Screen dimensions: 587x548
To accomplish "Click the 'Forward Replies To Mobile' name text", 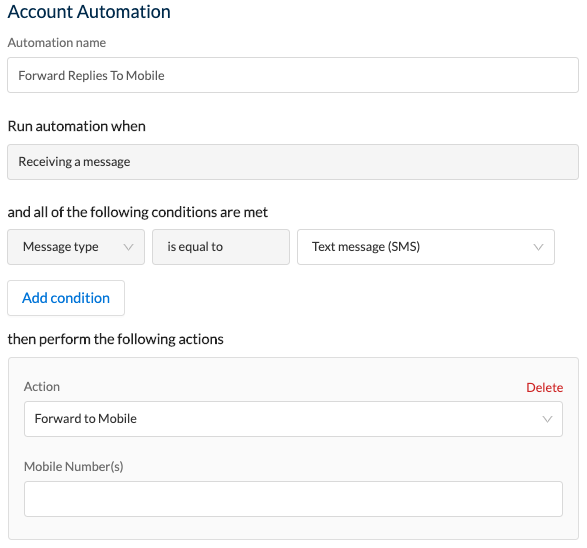I will [91, 76].
